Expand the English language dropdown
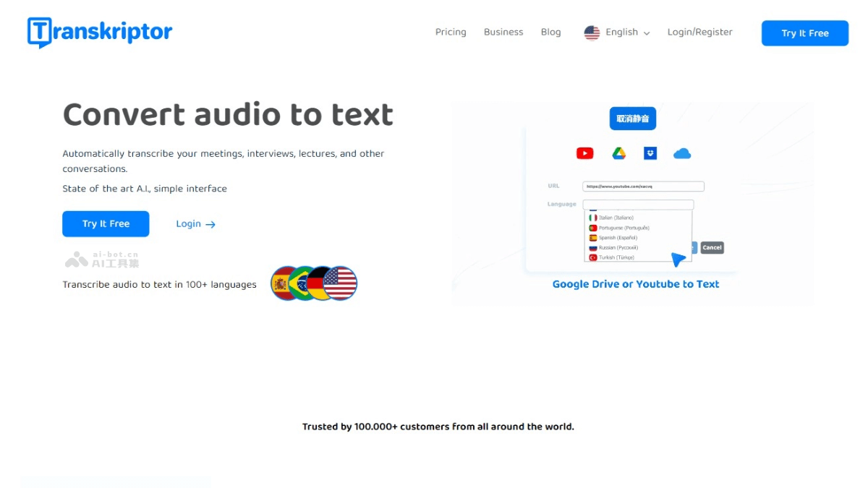The image size is (868, 488). [624, 32]
